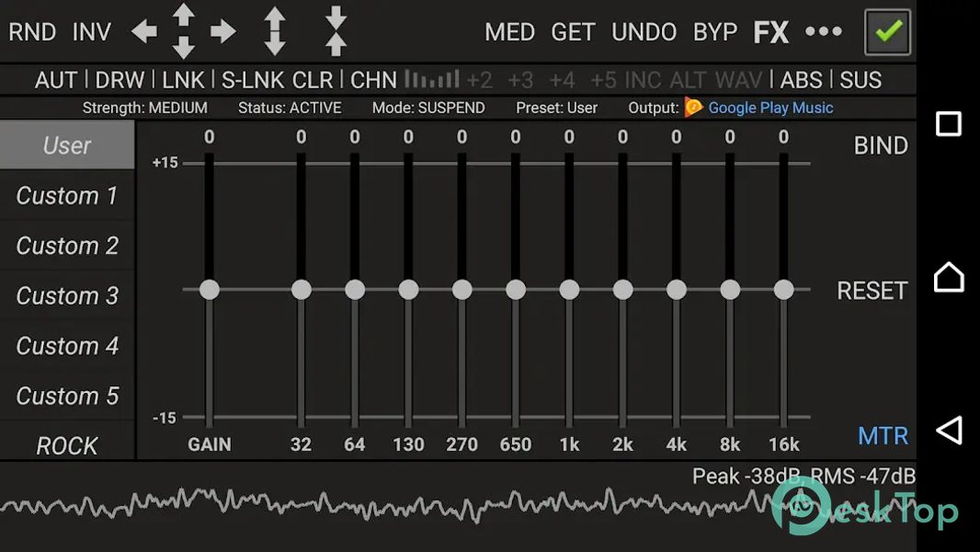
Task: Tap the 650 Hz slider knob
Action: [516, 290]
